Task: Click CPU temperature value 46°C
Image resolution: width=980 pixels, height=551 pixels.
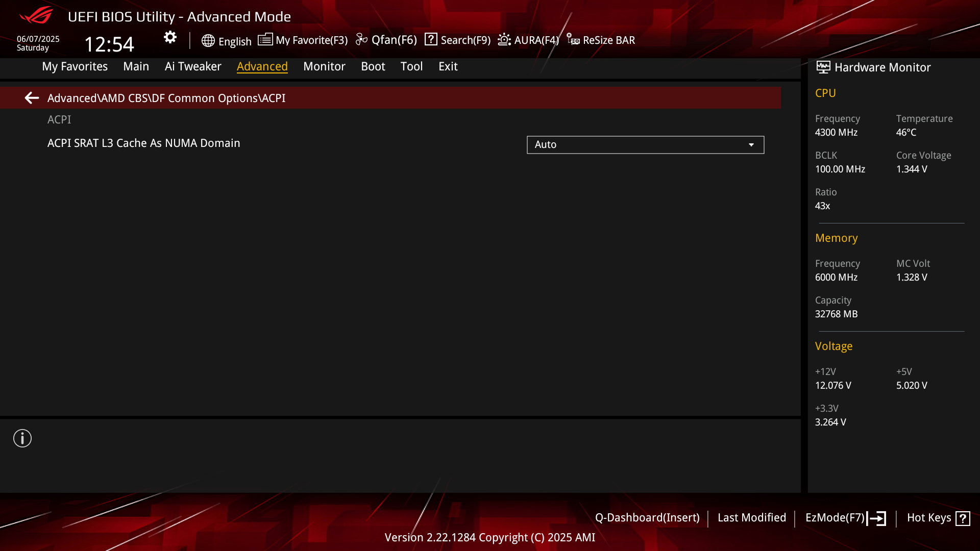Action: [906, 132]
